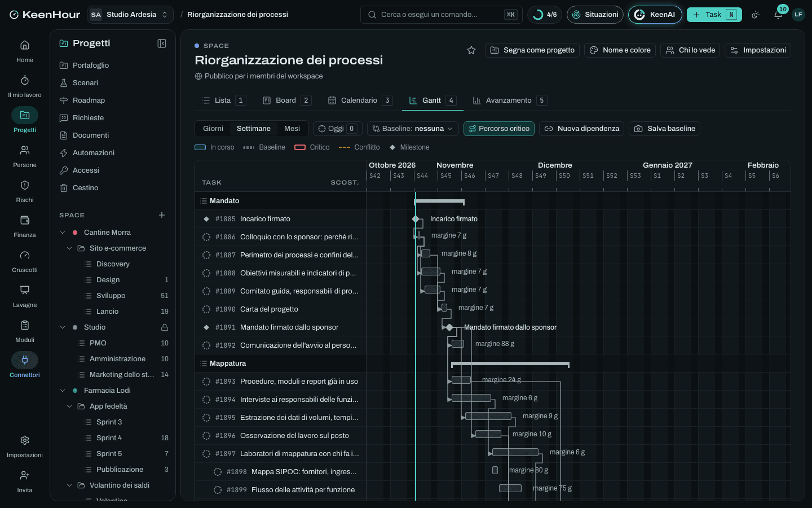812x508 pixels.
Task: Toggle status circle for task #1893
Action: 206,382
